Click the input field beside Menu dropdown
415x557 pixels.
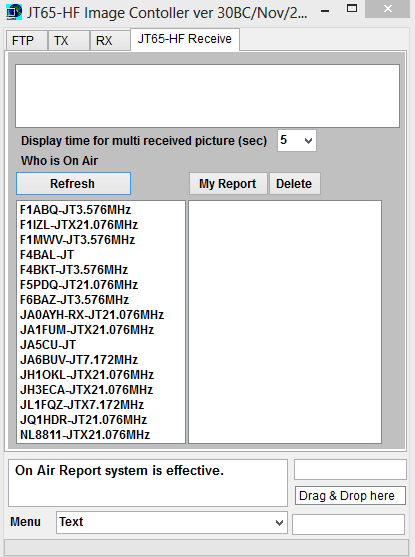[x=348, y=524]
